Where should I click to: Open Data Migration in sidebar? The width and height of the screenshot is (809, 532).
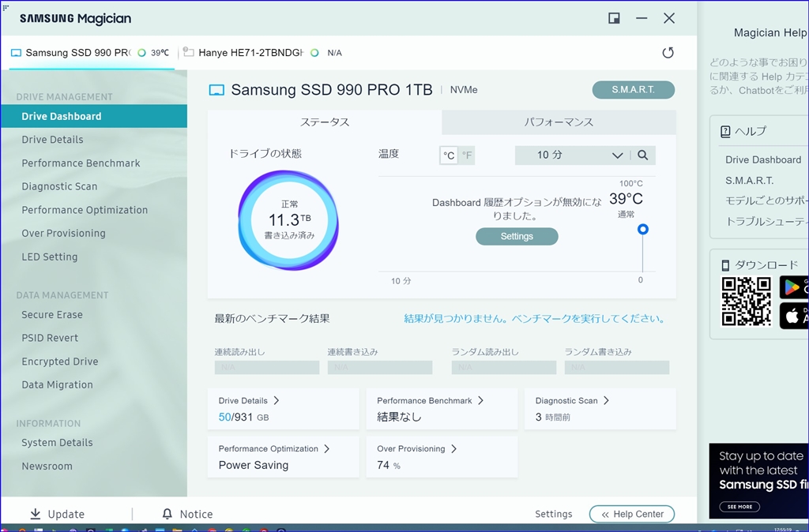click(x=57, y=385)
